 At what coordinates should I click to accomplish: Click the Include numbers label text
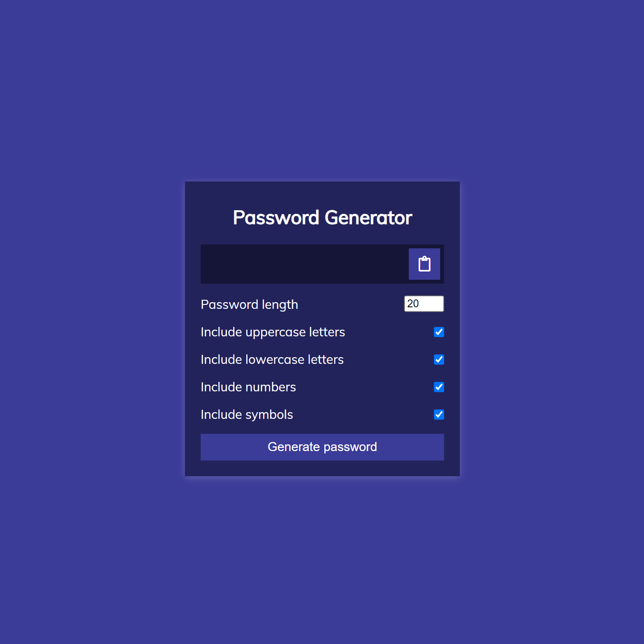click(x=248, y=387)
